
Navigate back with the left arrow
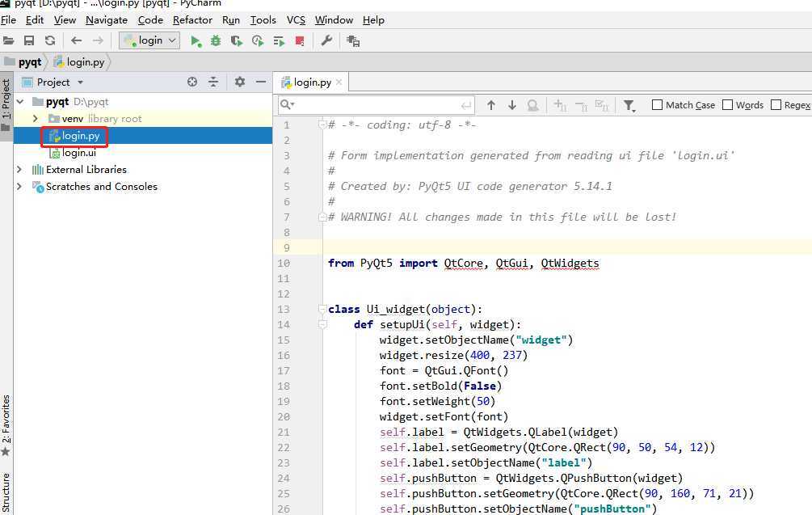point(77,40)
